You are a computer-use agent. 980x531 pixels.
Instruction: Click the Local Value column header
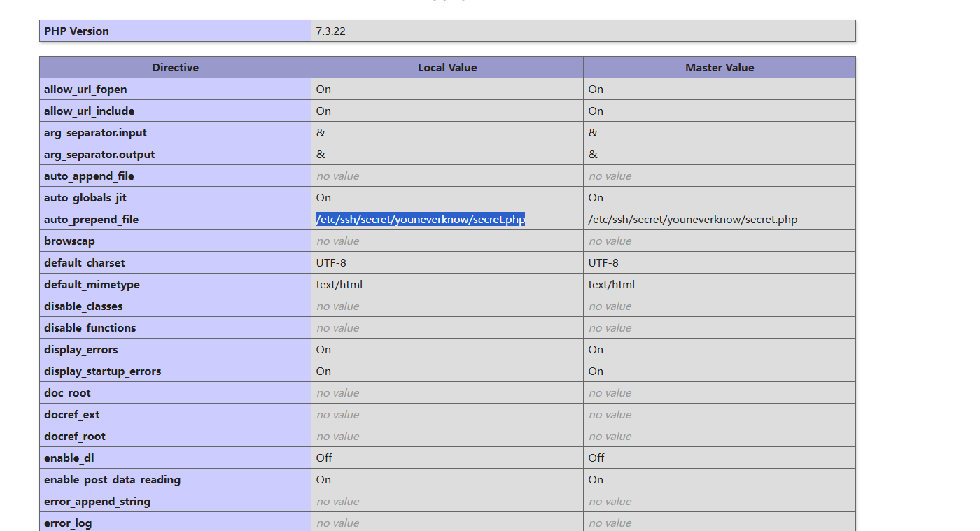click(447, 68)
